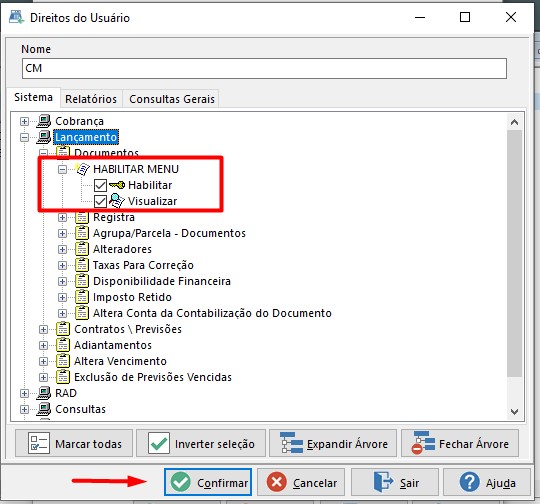540x504 pixels.
Task: Select the Alteradores tree label
Action: tap(122, 249)
